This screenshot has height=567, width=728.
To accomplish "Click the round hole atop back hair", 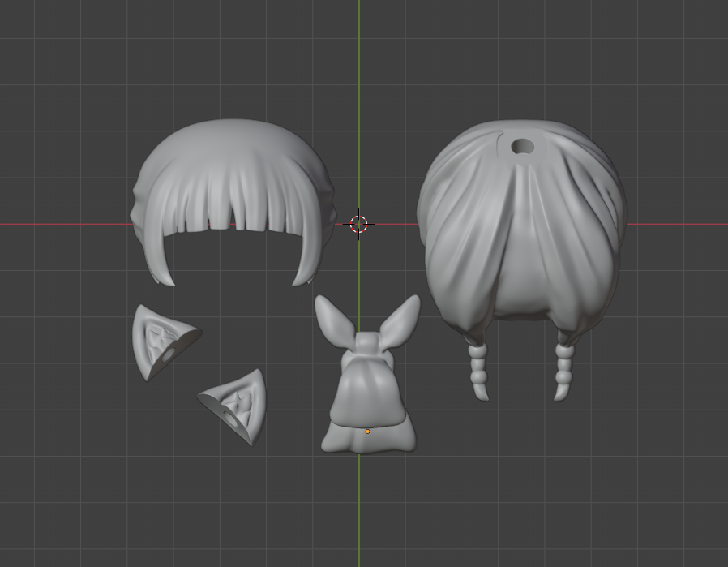I will click(x=521, y=147).
